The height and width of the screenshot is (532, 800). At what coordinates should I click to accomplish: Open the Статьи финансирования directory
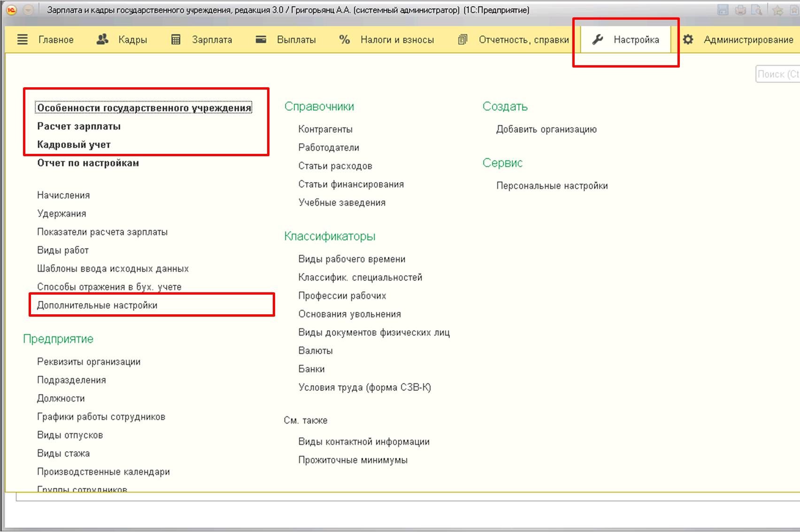pos(351,184)
